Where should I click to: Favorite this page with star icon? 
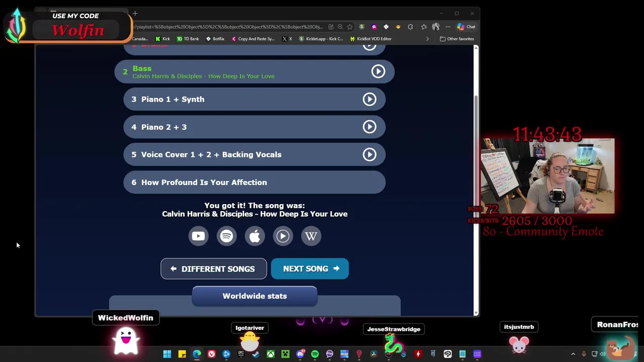(x=350, y=27)
